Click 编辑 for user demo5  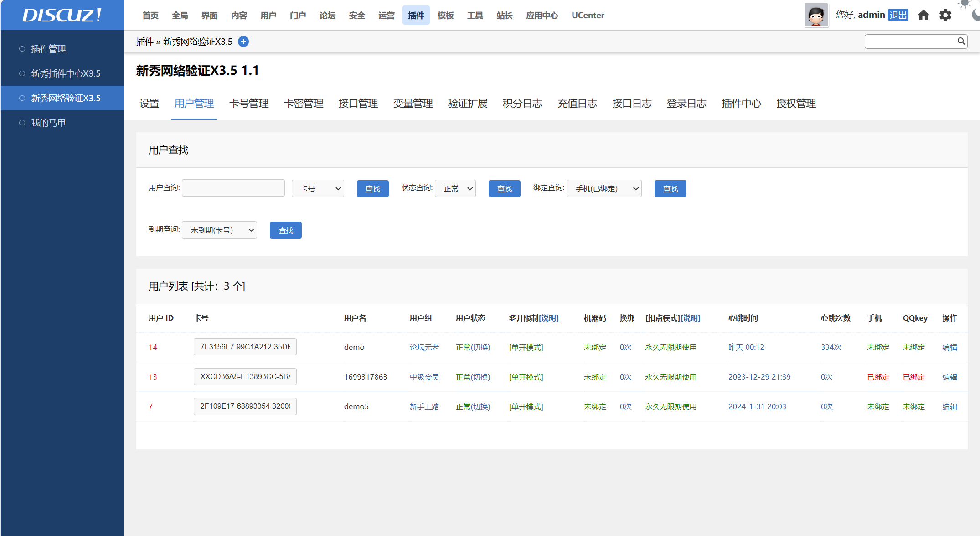pyautogui.click(x=949, y=406)
